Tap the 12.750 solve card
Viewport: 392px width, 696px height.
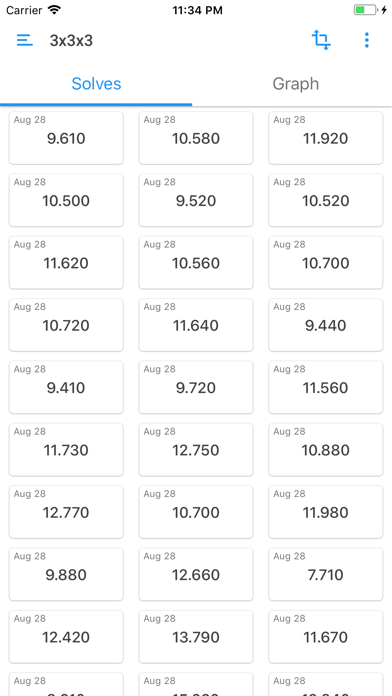tap(196, 450)
